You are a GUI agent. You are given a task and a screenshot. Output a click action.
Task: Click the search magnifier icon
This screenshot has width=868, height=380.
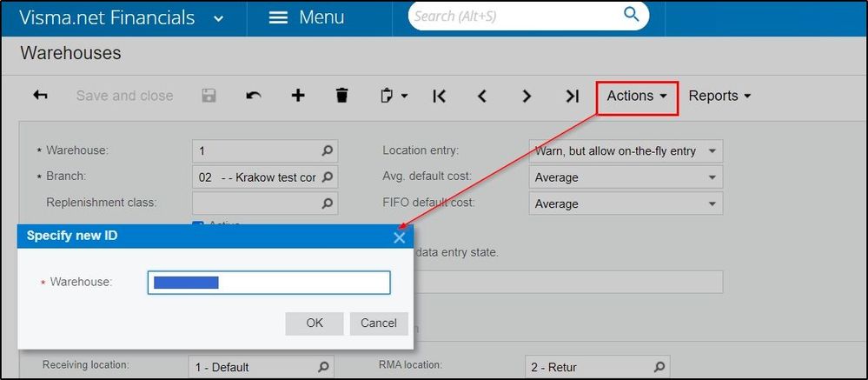point(631,15)
